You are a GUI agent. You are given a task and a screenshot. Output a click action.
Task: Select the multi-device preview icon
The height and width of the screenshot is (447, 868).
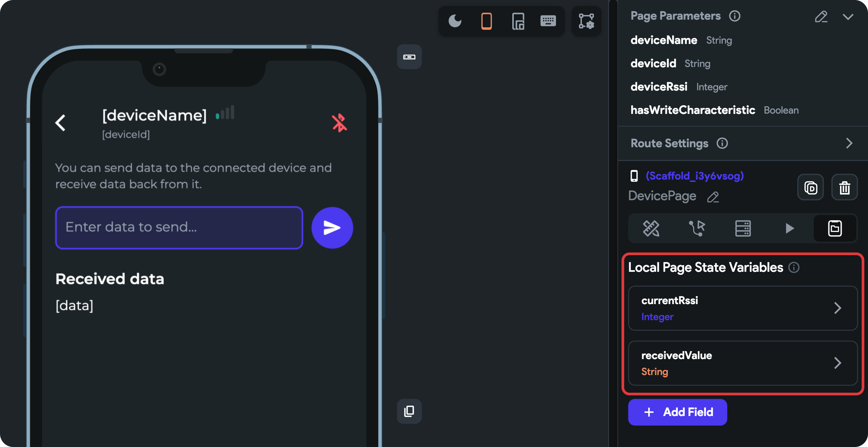pyautogui.click(x=518, y=21)
